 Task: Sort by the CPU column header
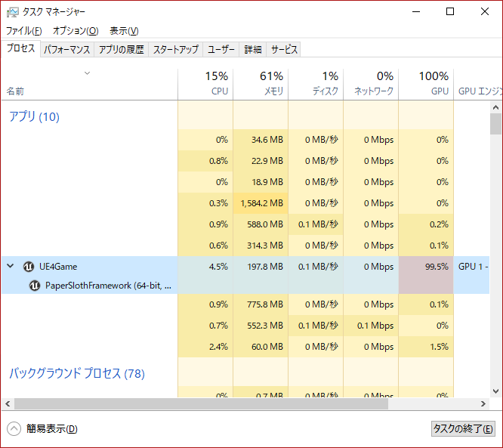point(205,84)
